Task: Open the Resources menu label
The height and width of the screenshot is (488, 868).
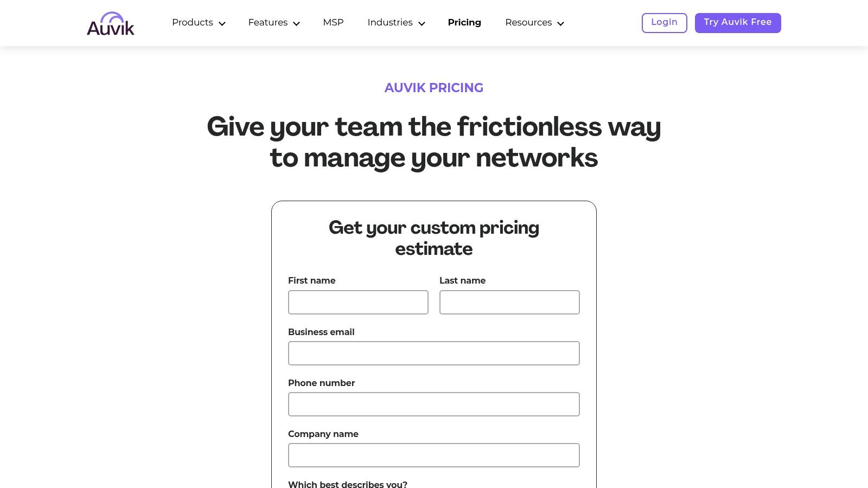Action: 528,23
